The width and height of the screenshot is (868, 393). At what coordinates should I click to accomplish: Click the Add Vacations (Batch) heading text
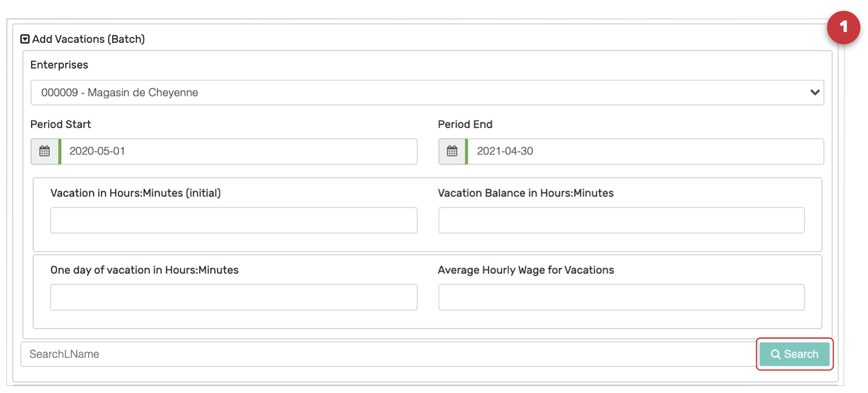pyautogui.click(x=89, y=39)
